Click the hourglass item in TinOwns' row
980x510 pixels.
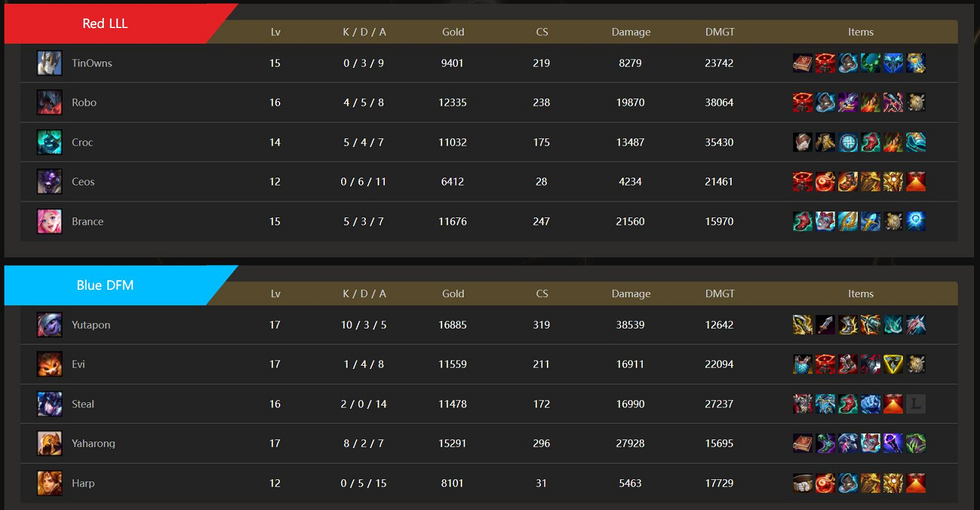pos(915,63)
